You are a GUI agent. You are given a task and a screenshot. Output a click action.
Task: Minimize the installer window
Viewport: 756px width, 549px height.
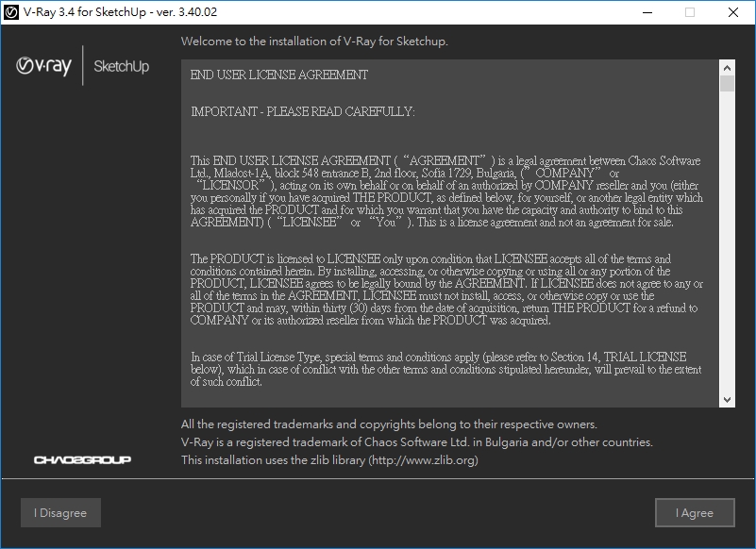(647, 12)
